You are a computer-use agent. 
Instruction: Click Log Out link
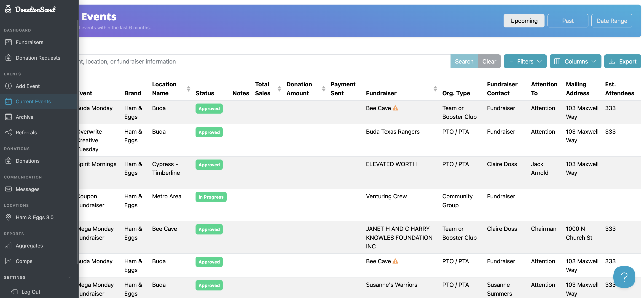pyautogui.click(x=31, y=292)
